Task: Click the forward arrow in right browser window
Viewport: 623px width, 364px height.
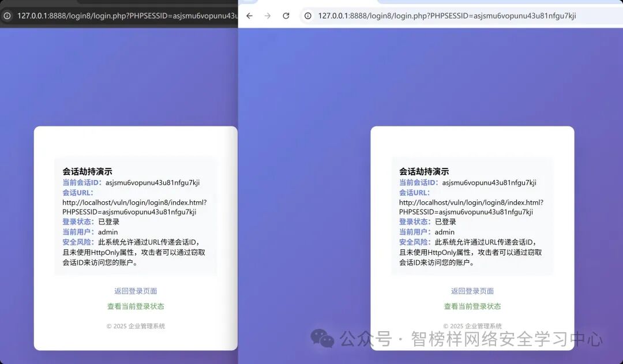Action: tap(268, 16)
